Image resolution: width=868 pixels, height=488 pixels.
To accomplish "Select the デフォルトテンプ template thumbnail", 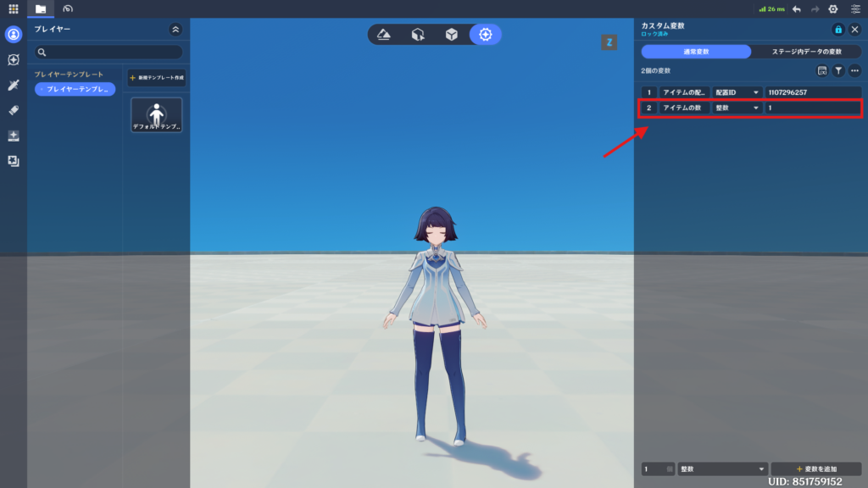I will pyautogui.click(x=157, y=115).
